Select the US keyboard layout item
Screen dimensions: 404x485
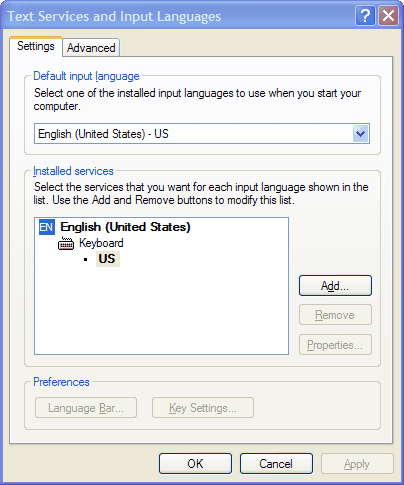click(107, 259)
